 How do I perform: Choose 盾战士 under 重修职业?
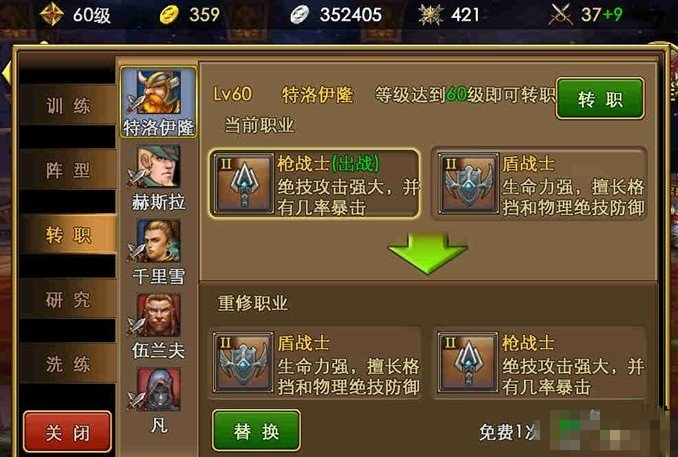tap(316, 363)
